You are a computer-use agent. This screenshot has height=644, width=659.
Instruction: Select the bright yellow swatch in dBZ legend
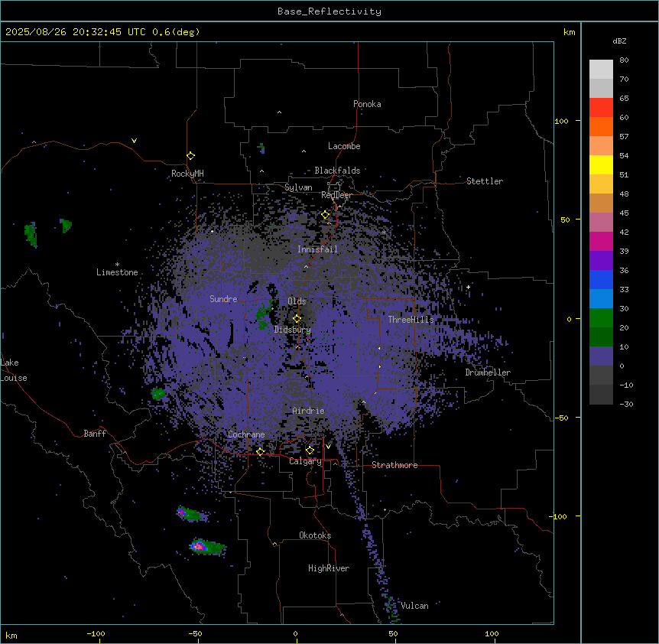(x=601, y=164)
